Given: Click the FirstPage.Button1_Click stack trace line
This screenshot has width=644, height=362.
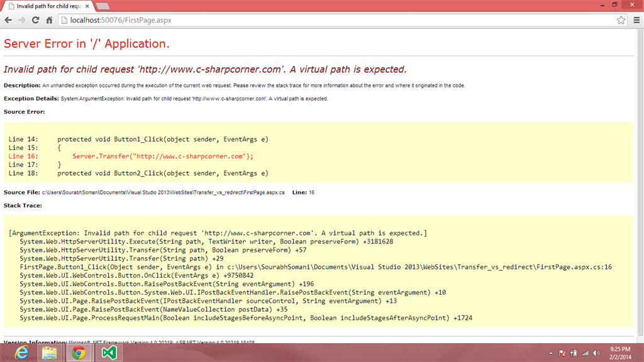Looking at the screenshot, I should pyautogui.click(x=316, y=268).
